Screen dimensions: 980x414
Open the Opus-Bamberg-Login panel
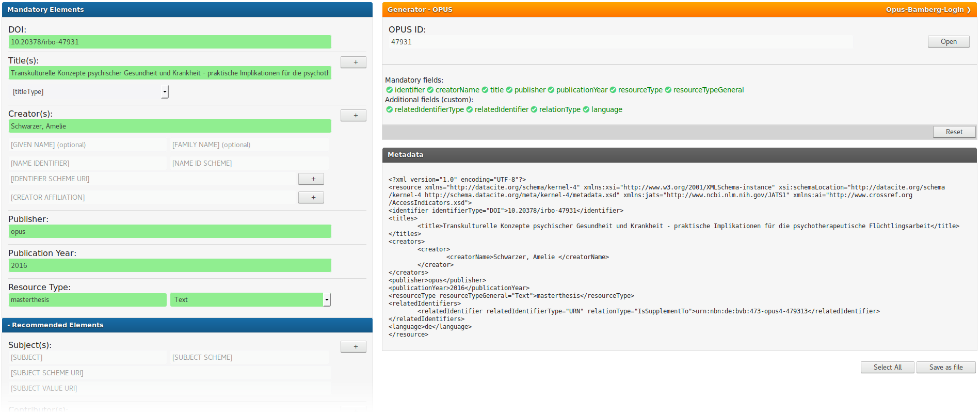pyautogui.click(x=928, y=10)
